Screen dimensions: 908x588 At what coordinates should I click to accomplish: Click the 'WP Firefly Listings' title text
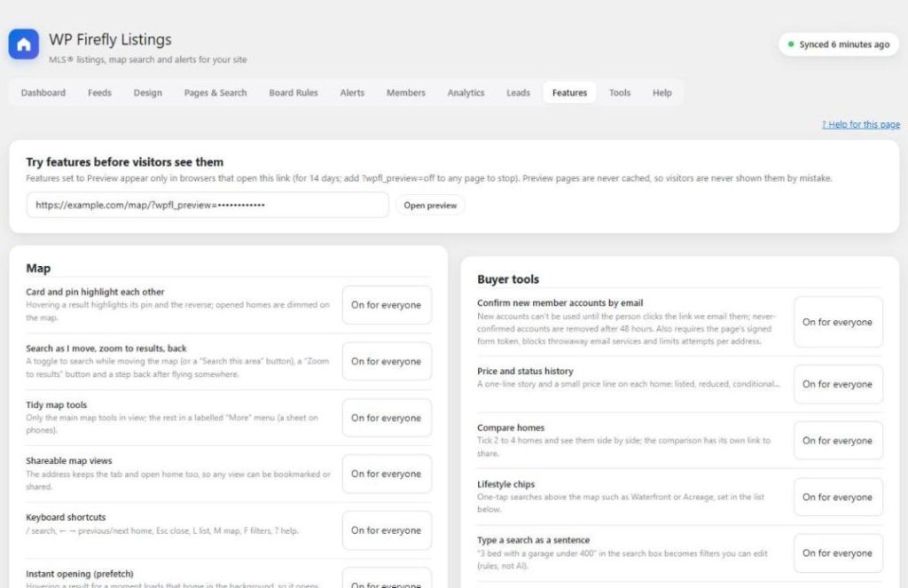pyautogui.click(x=110, y=39)
